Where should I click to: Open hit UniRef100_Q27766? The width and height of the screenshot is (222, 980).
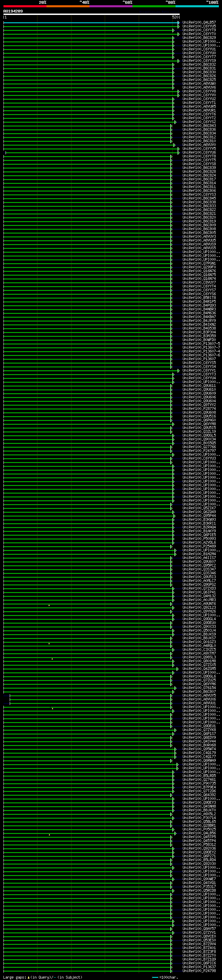(x=199, y=447)
